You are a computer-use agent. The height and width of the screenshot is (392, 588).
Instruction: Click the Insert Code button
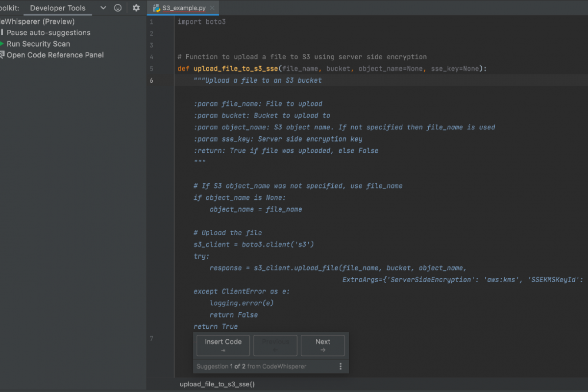pos(223,345)
